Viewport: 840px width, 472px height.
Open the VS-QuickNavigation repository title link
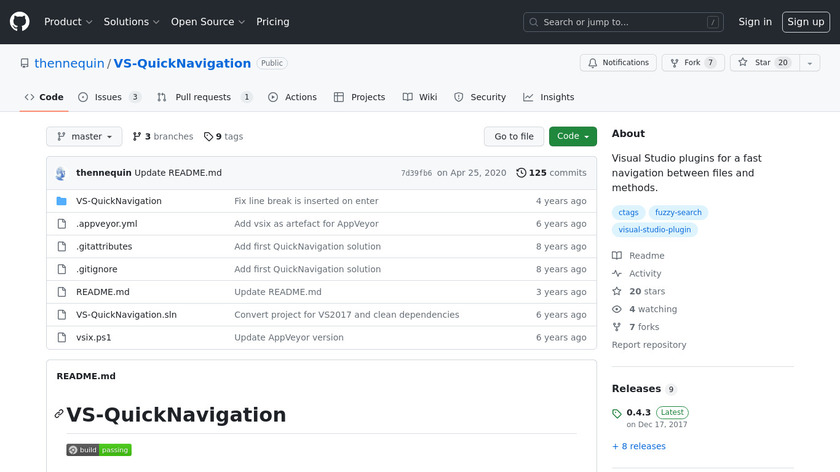182,63
